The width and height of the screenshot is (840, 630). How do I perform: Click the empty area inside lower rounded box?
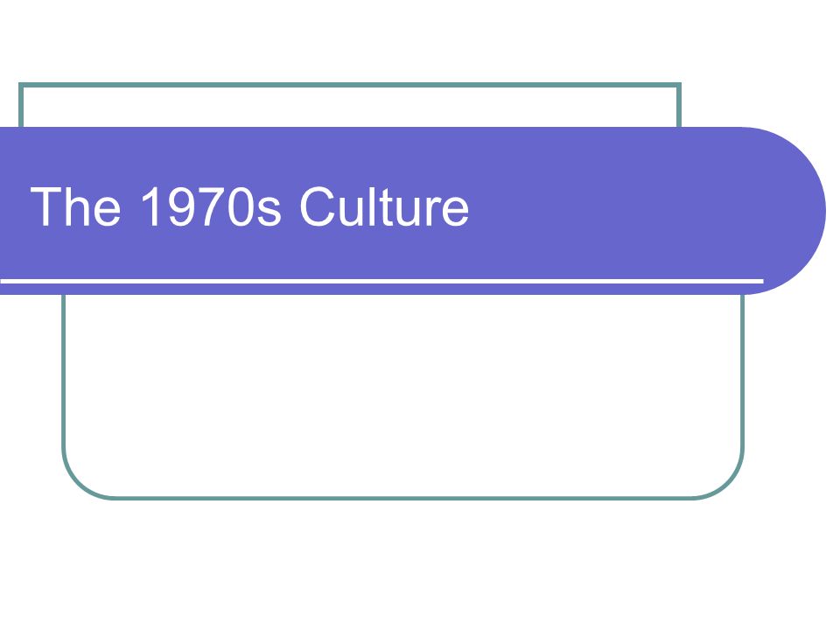click(x=402, y=396)
